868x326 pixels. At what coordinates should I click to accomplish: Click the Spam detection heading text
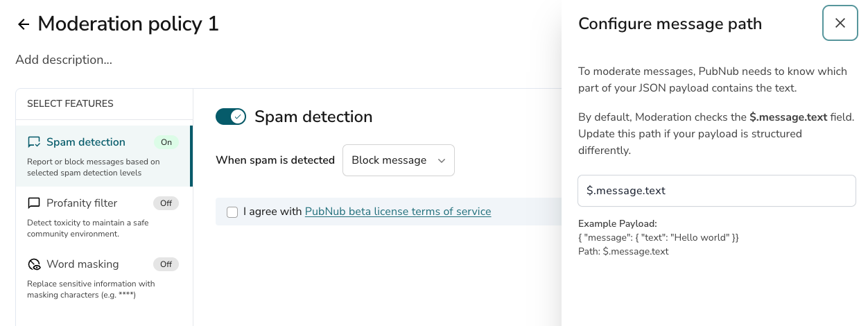coord(313,117)
